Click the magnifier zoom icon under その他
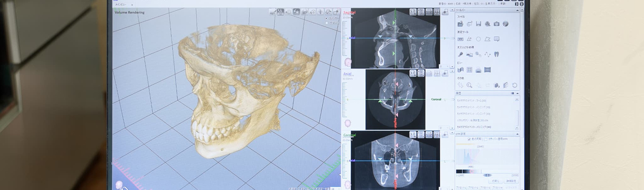644x190 pixels. pyautogui.click(x=469, y=85)
